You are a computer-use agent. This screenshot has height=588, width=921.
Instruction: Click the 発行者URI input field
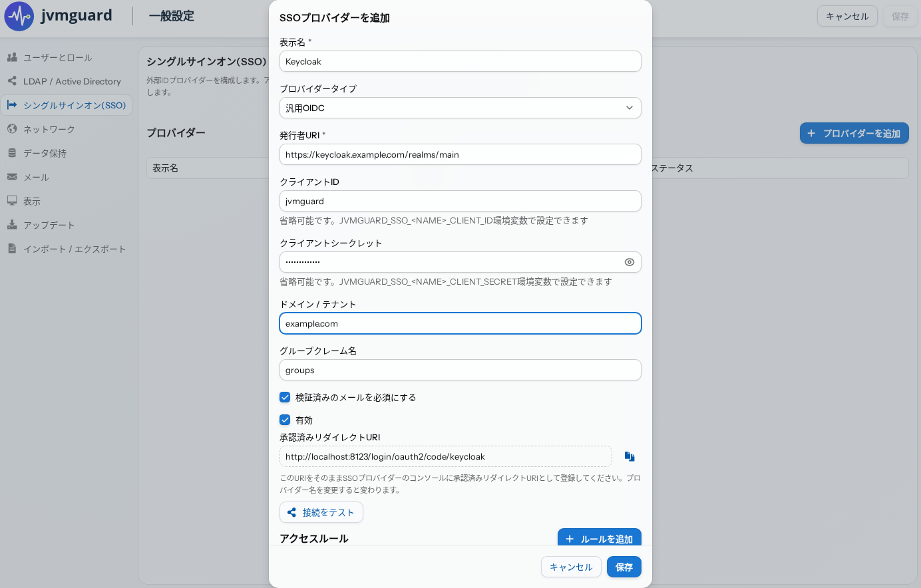coord(460,154)
